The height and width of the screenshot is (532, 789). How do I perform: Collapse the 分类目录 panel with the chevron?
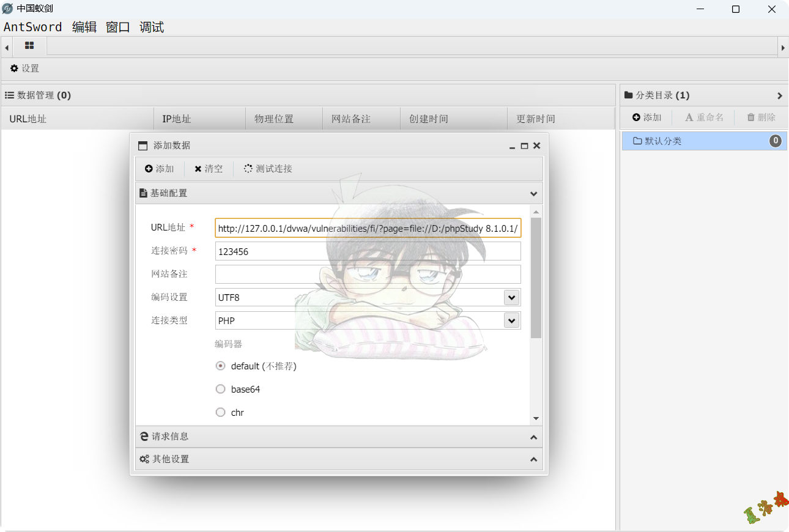[x=780, y=95]
